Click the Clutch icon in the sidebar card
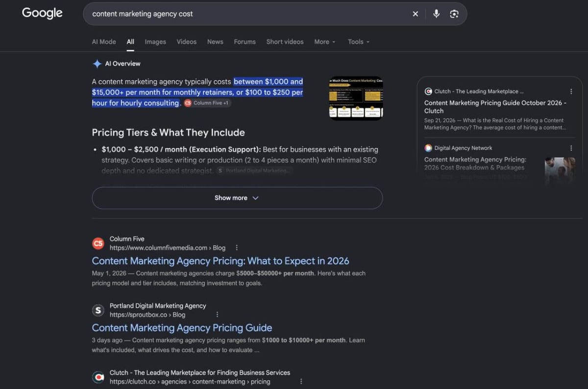 [428, 91]
